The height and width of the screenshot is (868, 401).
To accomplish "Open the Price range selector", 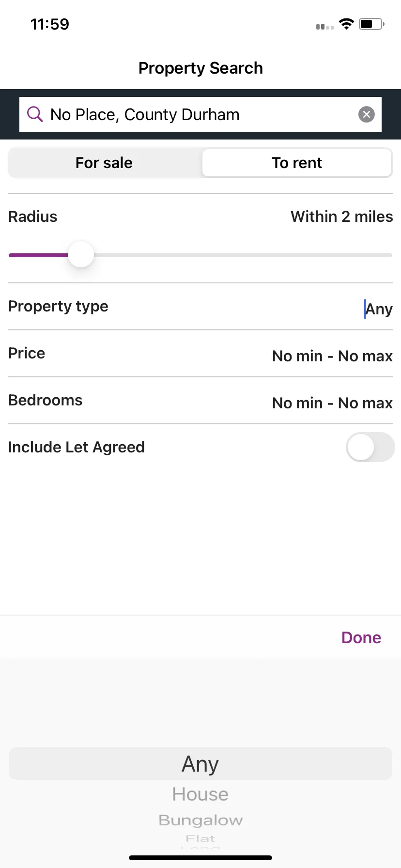I will point(200,354).
